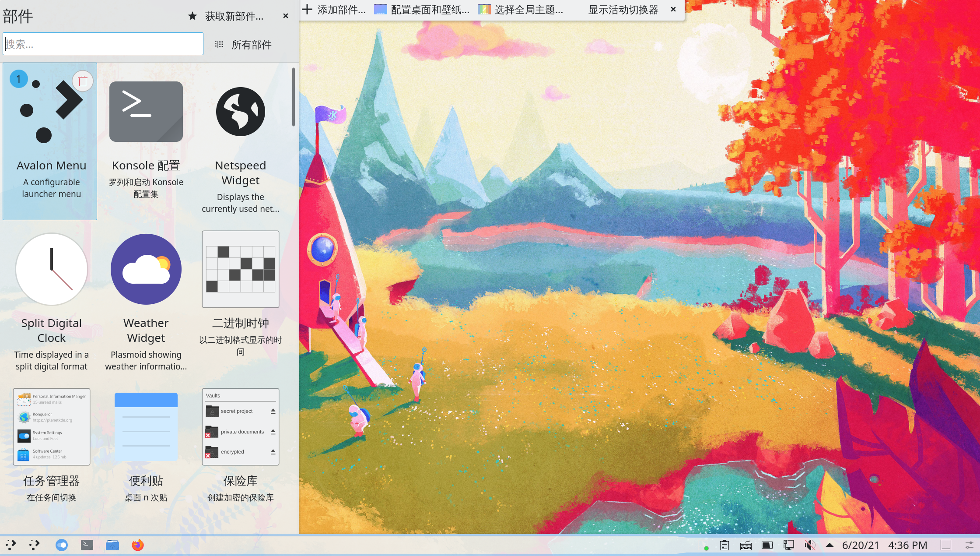The width and height of the screenshot is (980, 556).
Task: Remove Avalon Menu using its trash icon
Action: [83, 81]
